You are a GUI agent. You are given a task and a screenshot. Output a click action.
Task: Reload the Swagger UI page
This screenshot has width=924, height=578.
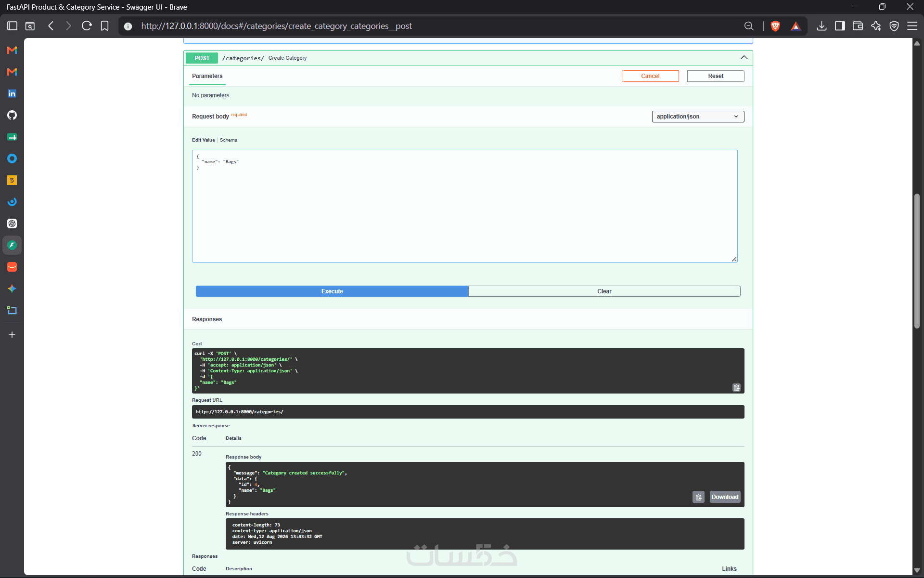87,26
